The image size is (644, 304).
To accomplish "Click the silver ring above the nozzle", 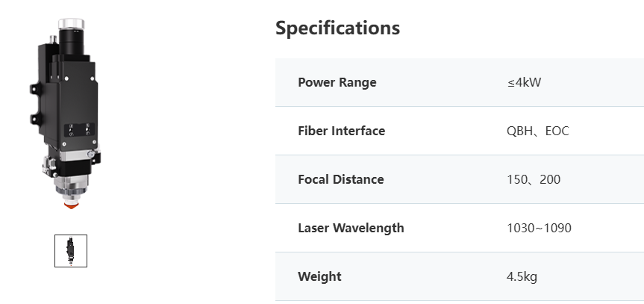I will 72,186.
